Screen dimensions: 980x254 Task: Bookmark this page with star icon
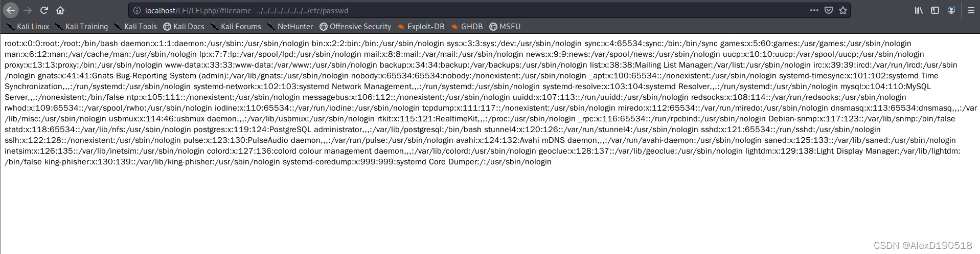coord(843,10)
